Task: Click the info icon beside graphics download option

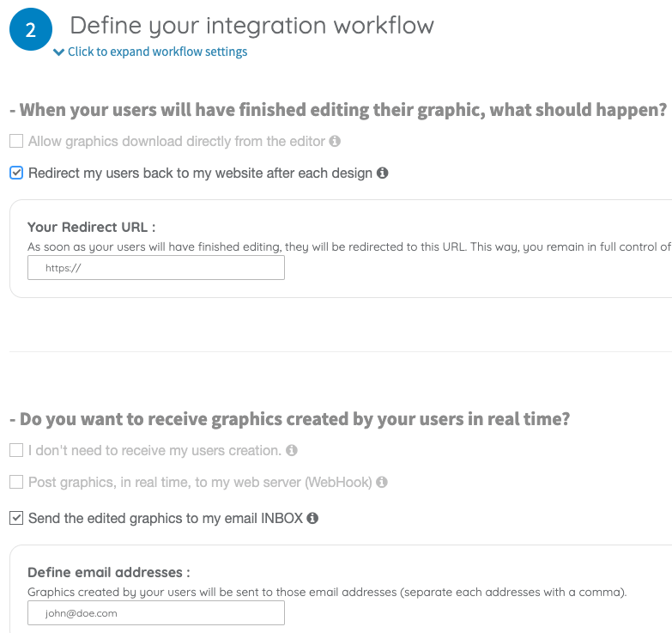Action: 335,141
